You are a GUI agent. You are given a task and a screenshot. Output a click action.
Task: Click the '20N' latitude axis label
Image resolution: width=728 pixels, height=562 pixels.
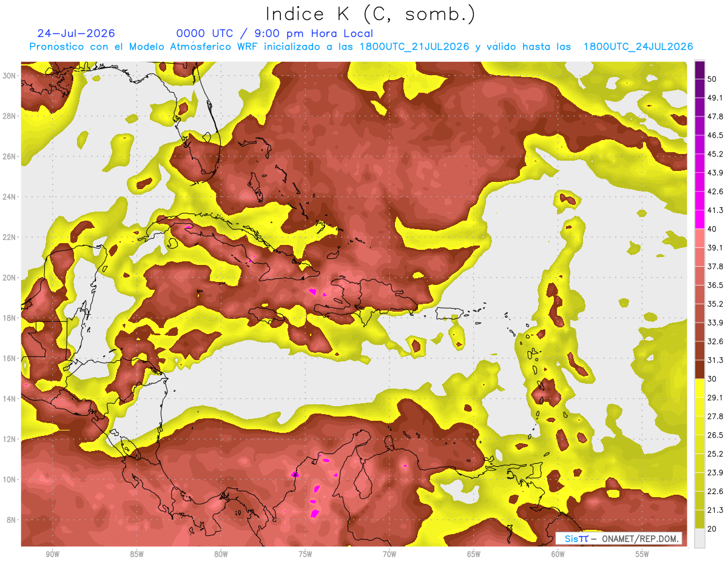tap(9, 278)
